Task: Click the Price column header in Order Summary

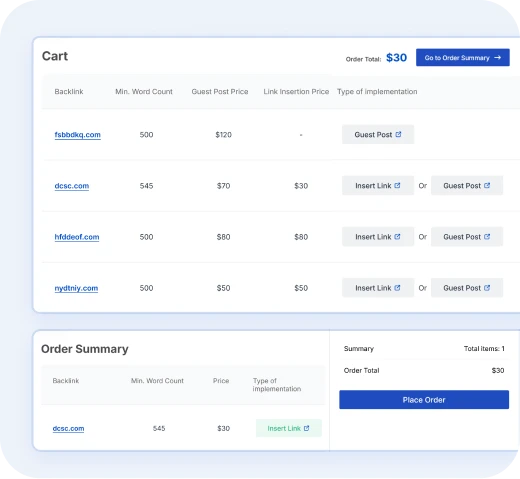Action: [x=221, y=381]
